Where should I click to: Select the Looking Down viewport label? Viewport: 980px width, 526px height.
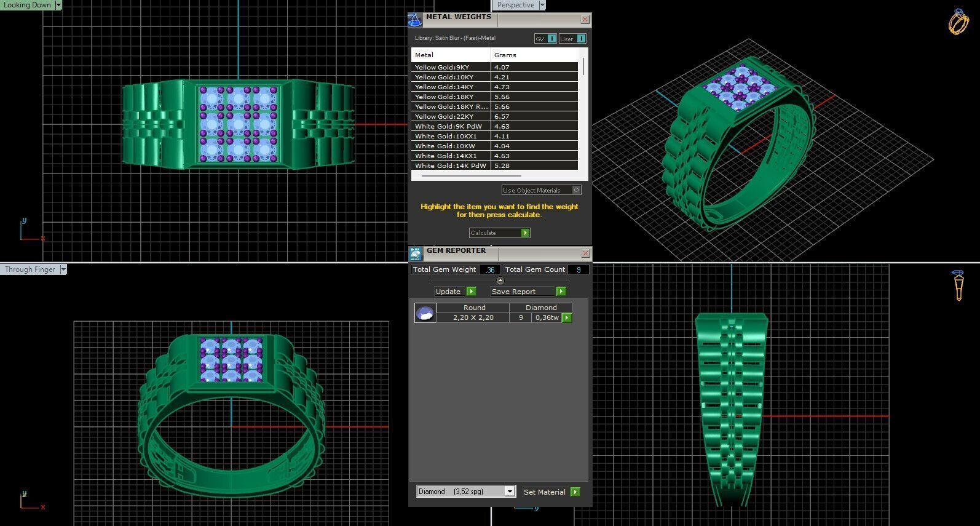[x=28, y=5]
